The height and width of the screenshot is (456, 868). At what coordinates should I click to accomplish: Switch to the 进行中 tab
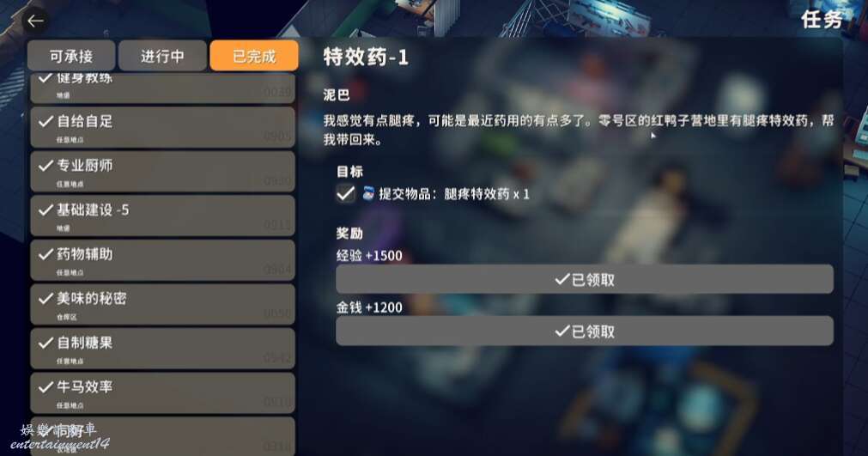tap(162, 55)
